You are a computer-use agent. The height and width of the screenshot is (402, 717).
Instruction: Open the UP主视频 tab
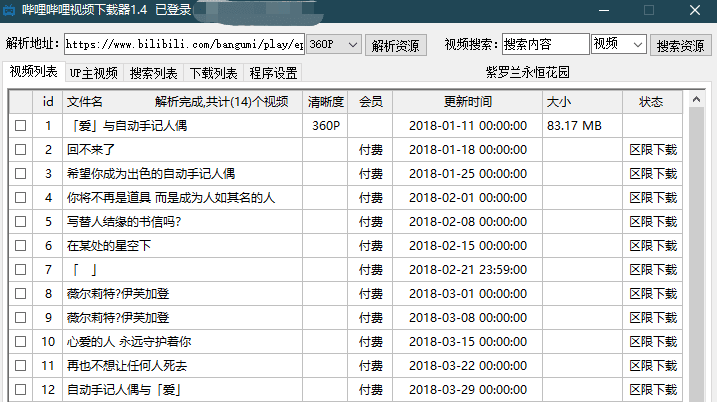pyautogui.click(x=94, y=73)
